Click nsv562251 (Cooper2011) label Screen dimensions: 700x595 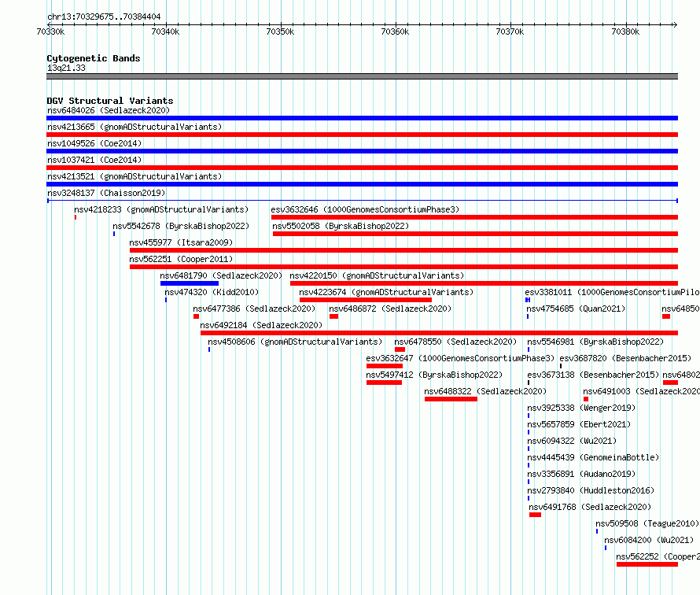coord(181,259)
